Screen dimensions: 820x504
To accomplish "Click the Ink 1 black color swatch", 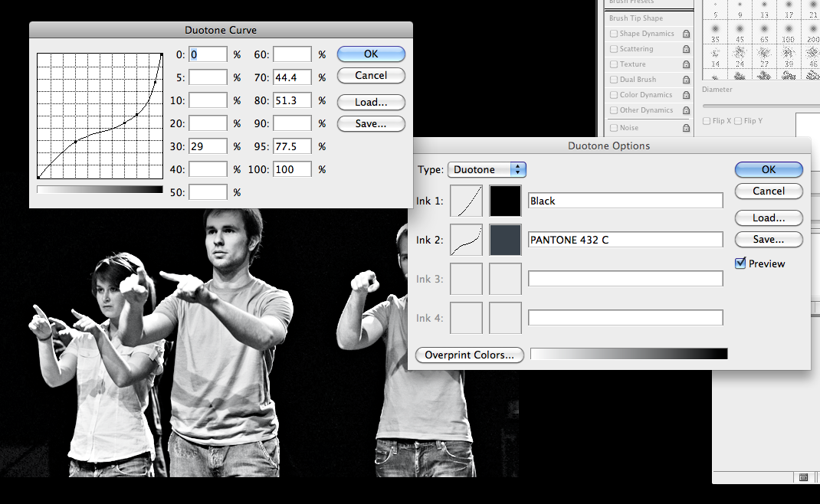I will point(505,201).
